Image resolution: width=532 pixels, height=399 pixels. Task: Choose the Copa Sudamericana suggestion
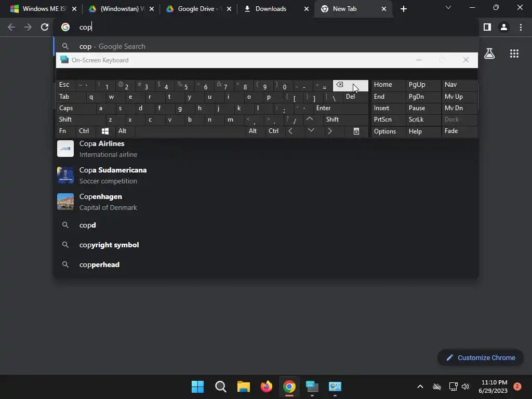(267, 176)
